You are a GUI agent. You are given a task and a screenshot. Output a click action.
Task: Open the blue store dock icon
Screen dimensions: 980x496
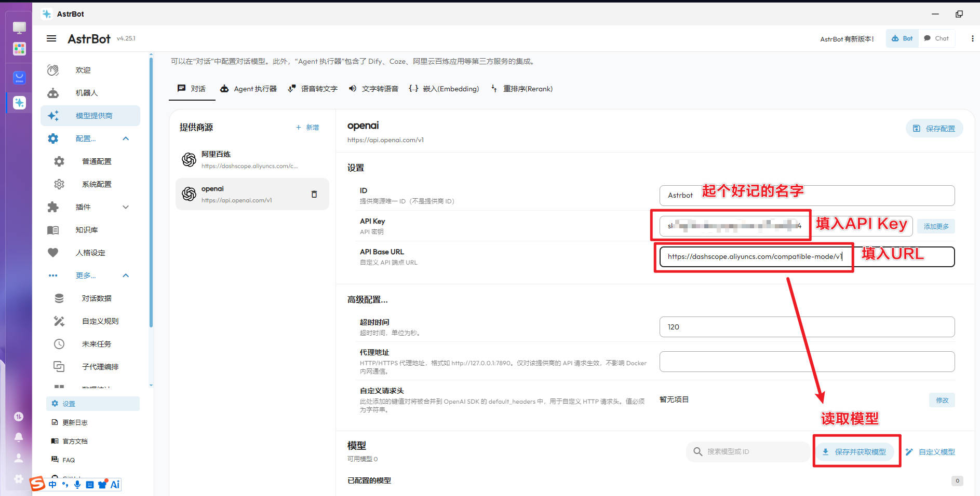coord(19,78)
